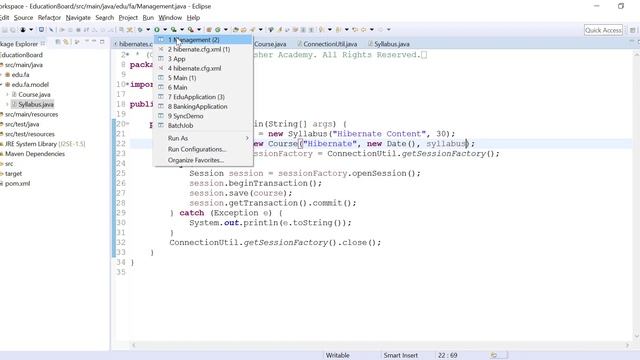
Task: Open the Window menu
Action: click(x=170, y=18)
